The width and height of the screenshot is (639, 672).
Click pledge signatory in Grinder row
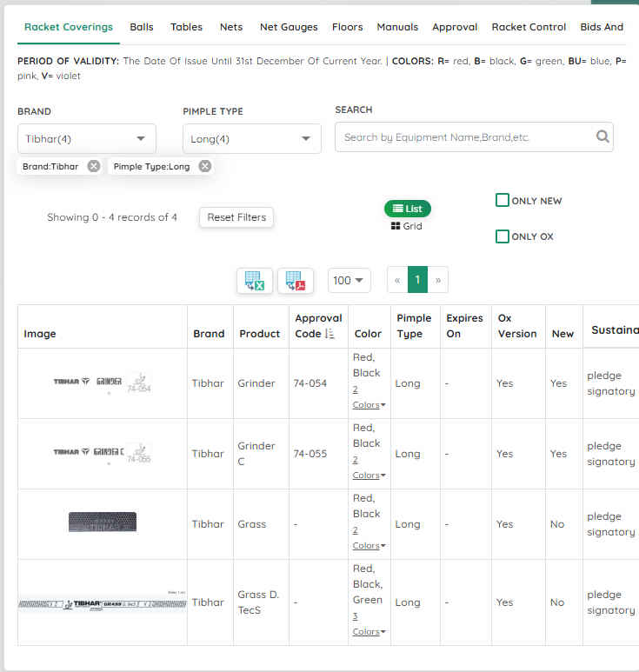(x=610, y=383)
